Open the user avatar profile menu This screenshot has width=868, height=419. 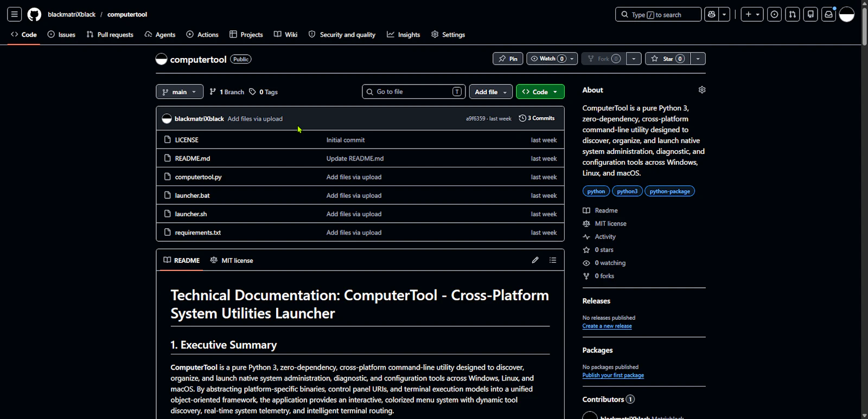click(847, 15)
